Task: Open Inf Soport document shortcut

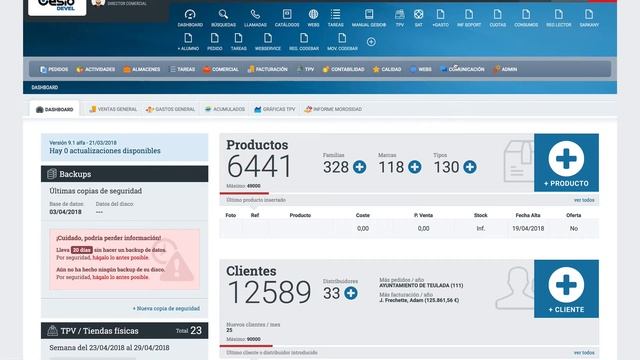Action: coord(469,18)
